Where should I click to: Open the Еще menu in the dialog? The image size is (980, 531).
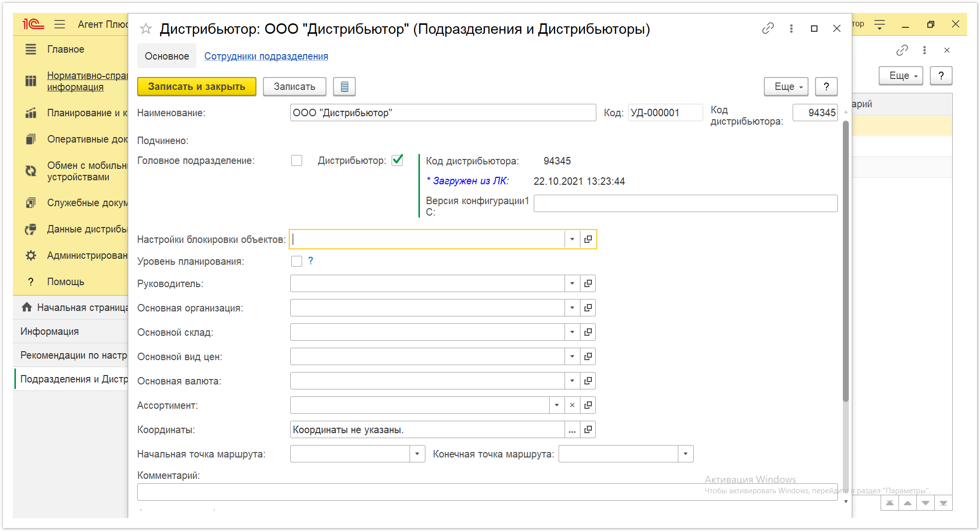click(786, 86)
